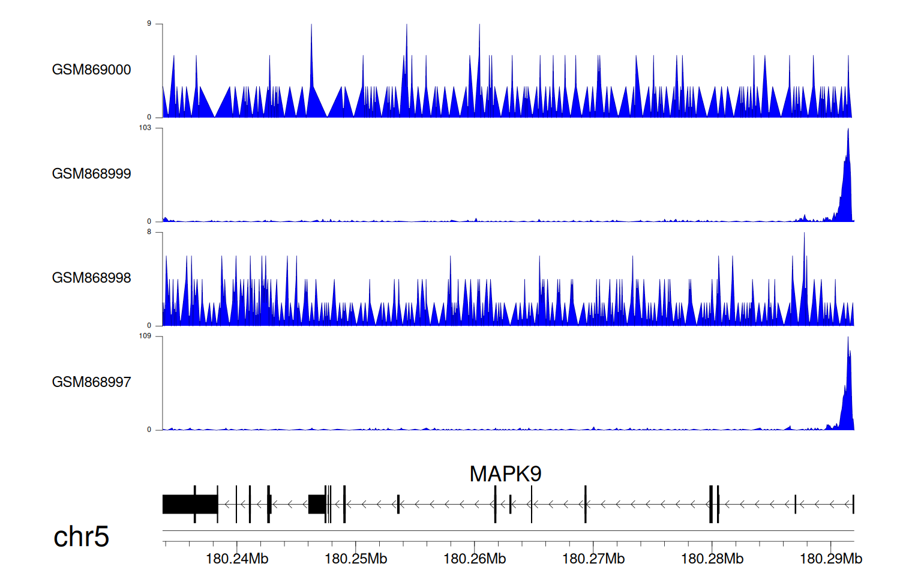Select the y-axis maximum value 109
Screen dimensions: 900x588
tap(145, 336)
